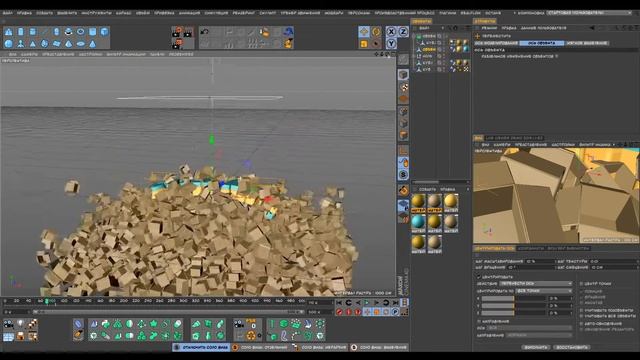
Task: Toggle Учитывать все объекты checkbox
Action: [582, 316]
